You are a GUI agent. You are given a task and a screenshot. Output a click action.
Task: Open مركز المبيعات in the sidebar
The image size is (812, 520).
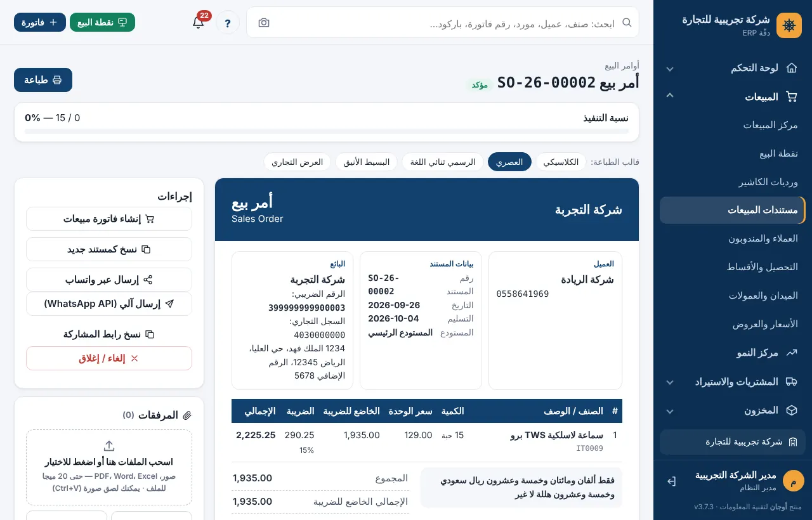coord(733,125)
